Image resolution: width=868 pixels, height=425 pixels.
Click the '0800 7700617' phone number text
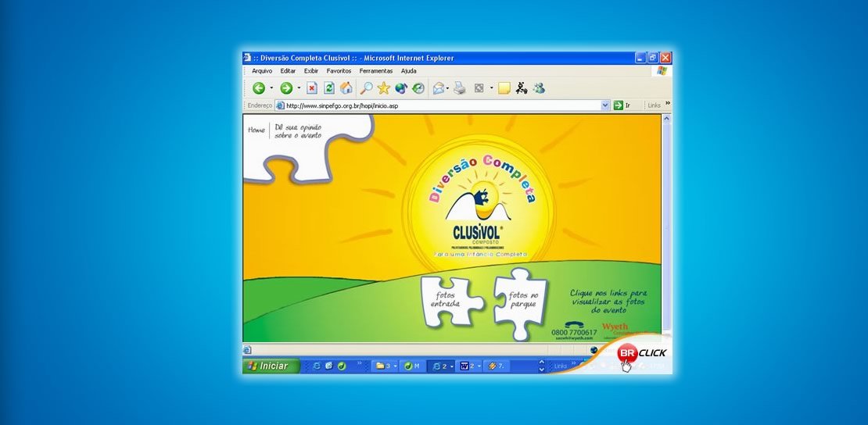point(574,333)
